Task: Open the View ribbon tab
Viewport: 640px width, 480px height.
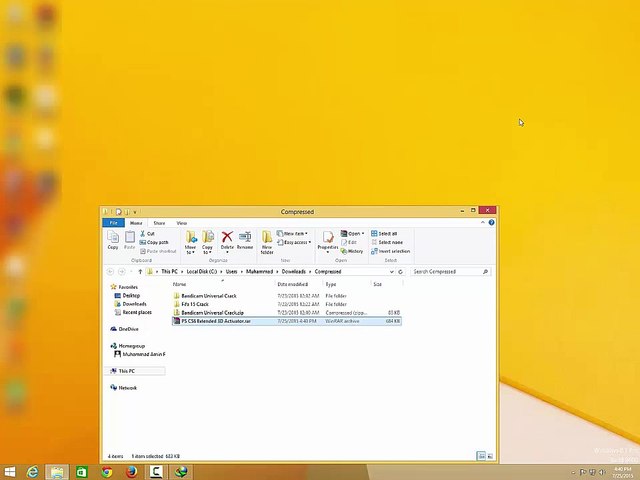Action: 182,223
